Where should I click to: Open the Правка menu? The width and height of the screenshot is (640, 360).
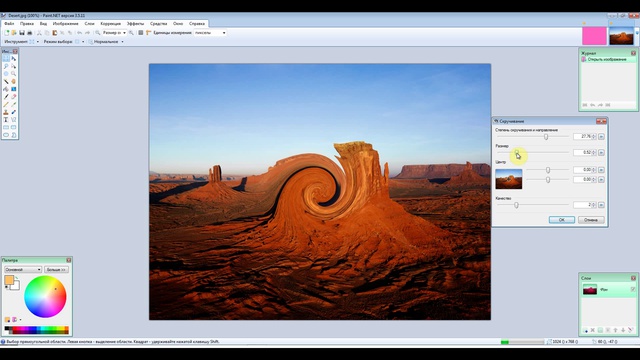27,24
